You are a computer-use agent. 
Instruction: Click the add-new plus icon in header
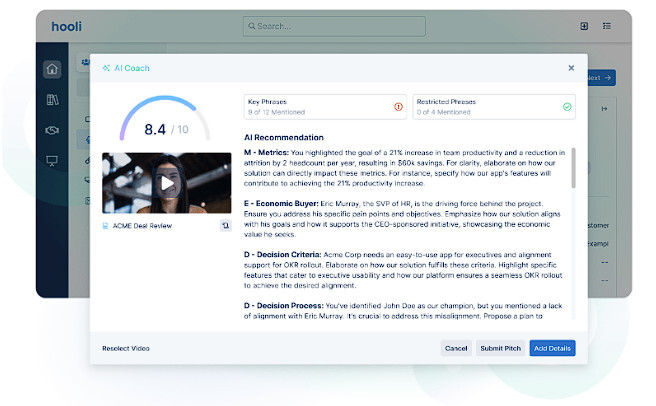(x=584, y=26)
